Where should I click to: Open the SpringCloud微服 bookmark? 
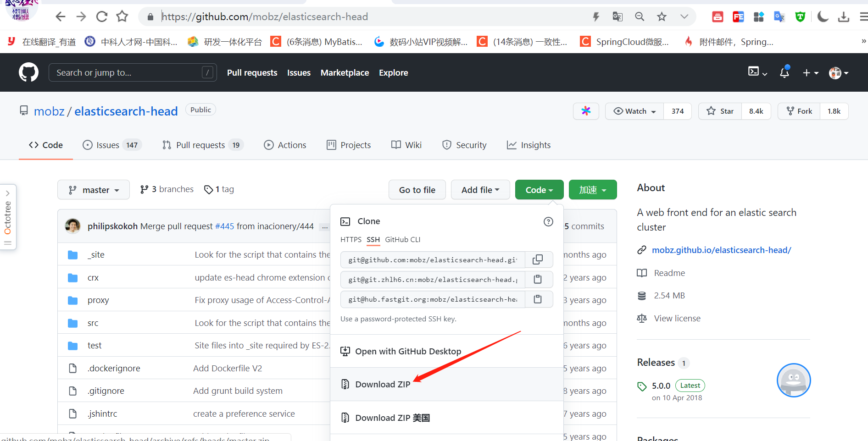click(x=625, y=42)
